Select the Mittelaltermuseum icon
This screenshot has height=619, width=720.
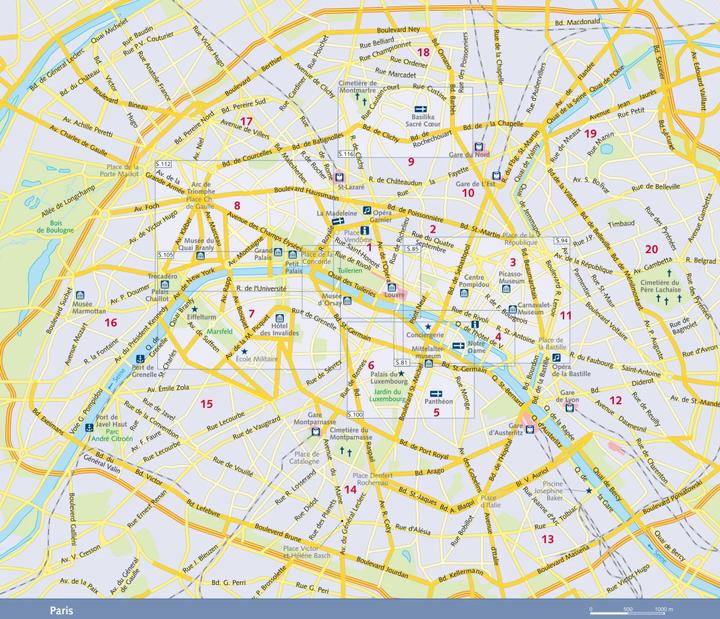428,364
